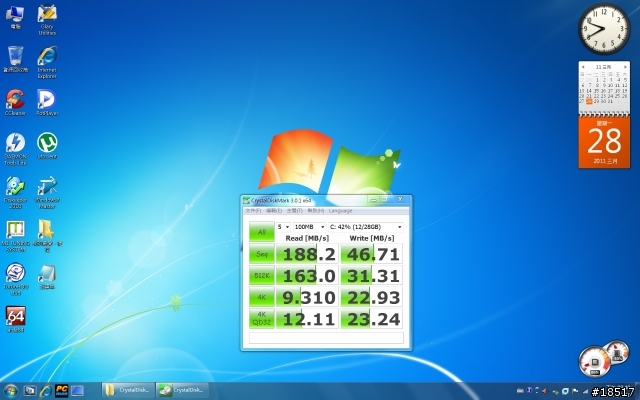Start the Seq benchmark test
Screen dimensions: 640x400
pos(262,254)
